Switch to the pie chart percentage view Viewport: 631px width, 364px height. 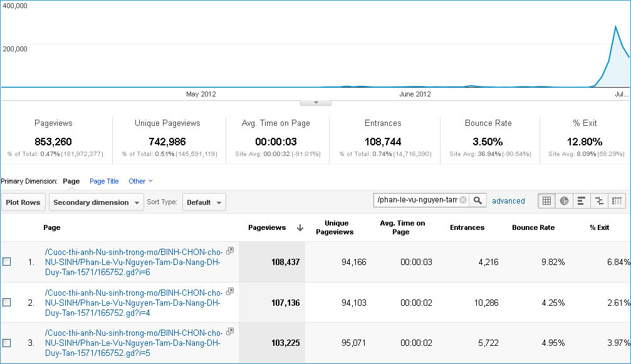(x=564, y=200)
